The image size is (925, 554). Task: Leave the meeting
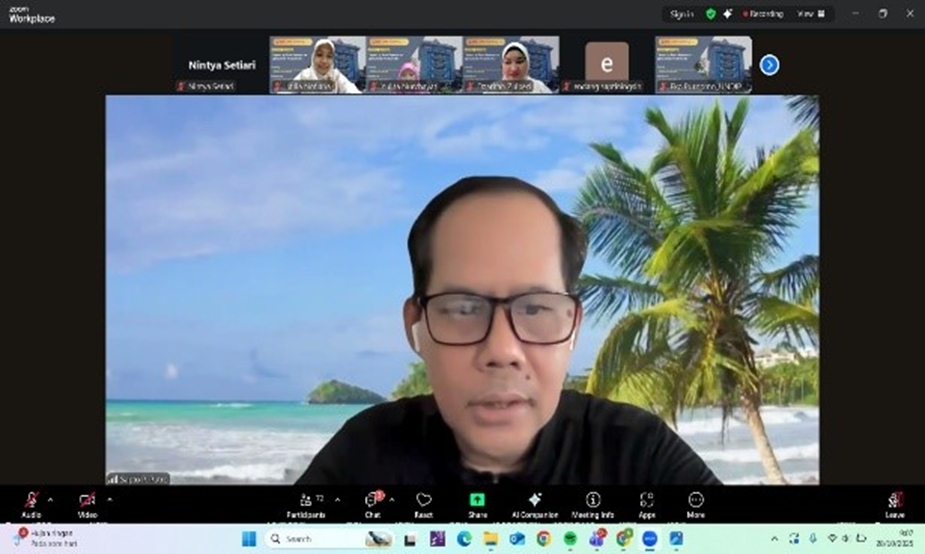[x=895, y=501]
